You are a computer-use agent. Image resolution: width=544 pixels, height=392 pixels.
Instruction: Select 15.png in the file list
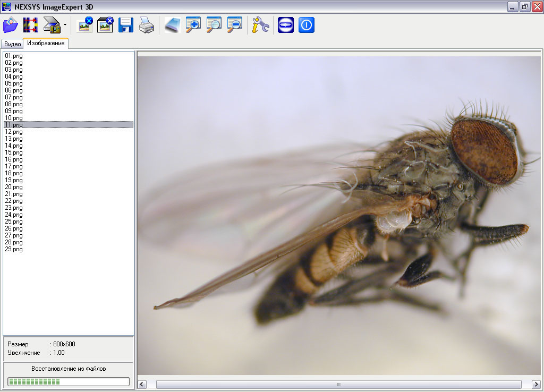(x=14, y=152)
